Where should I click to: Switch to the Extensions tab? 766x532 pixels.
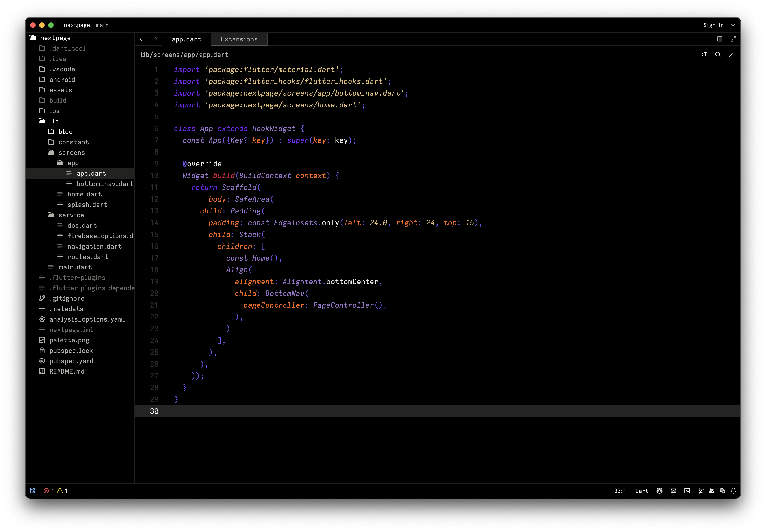point(239,39)
